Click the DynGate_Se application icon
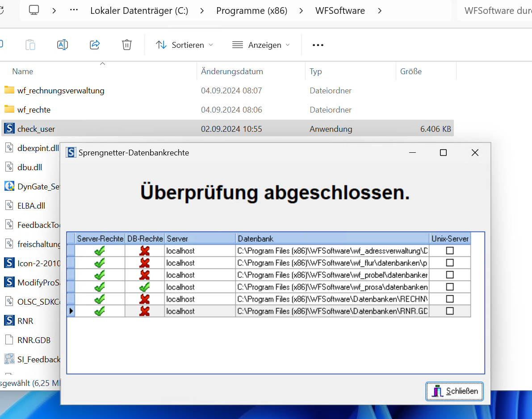 pyautogui.click(x=9, y=186)
